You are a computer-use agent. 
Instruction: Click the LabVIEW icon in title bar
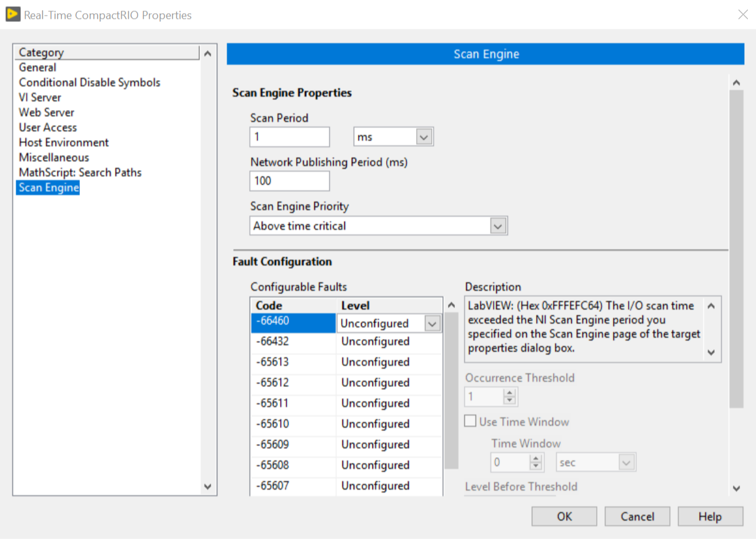(x=12, y=14)
